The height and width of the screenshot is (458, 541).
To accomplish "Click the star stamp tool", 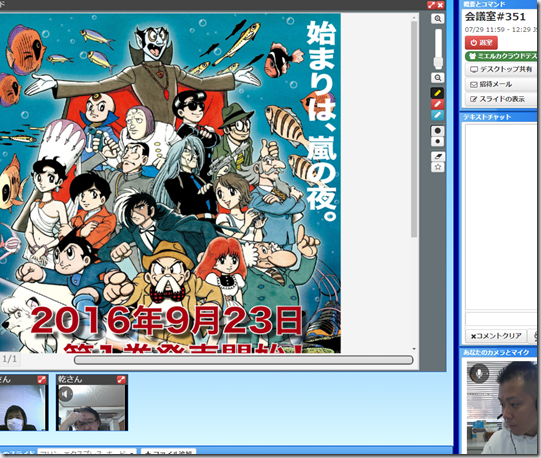I will (x=437, y=167).
